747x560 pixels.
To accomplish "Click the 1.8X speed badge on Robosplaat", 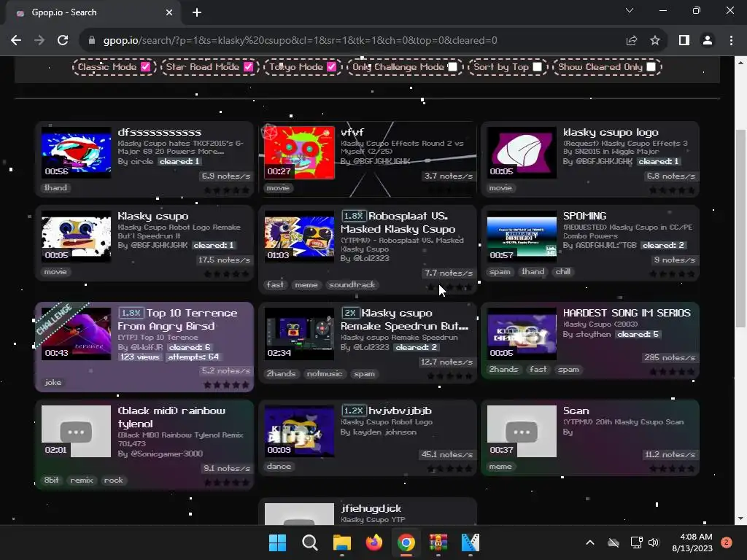I will point(353,216).
